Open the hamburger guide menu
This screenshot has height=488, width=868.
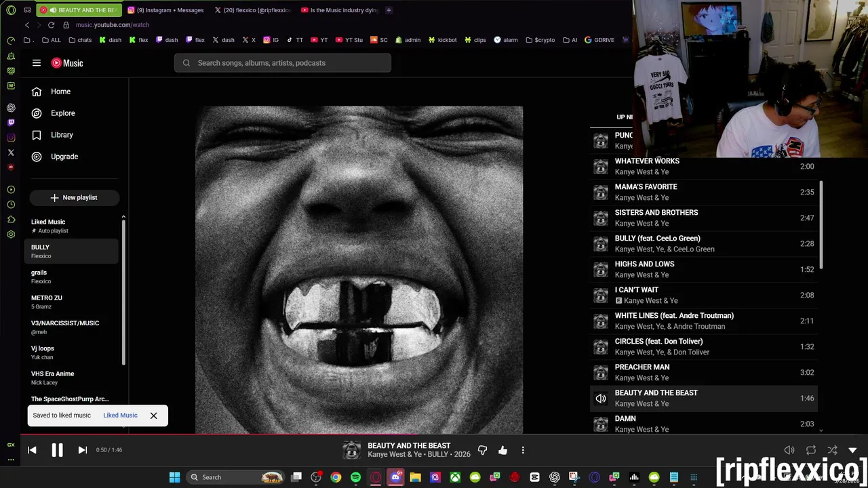click(x=37, y=63)
